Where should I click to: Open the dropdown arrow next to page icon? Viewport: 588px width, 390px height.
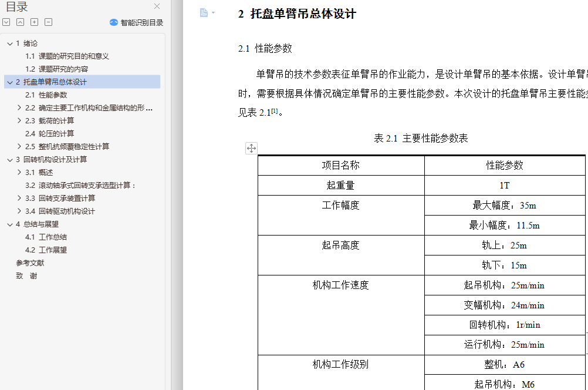pos(214,13)
